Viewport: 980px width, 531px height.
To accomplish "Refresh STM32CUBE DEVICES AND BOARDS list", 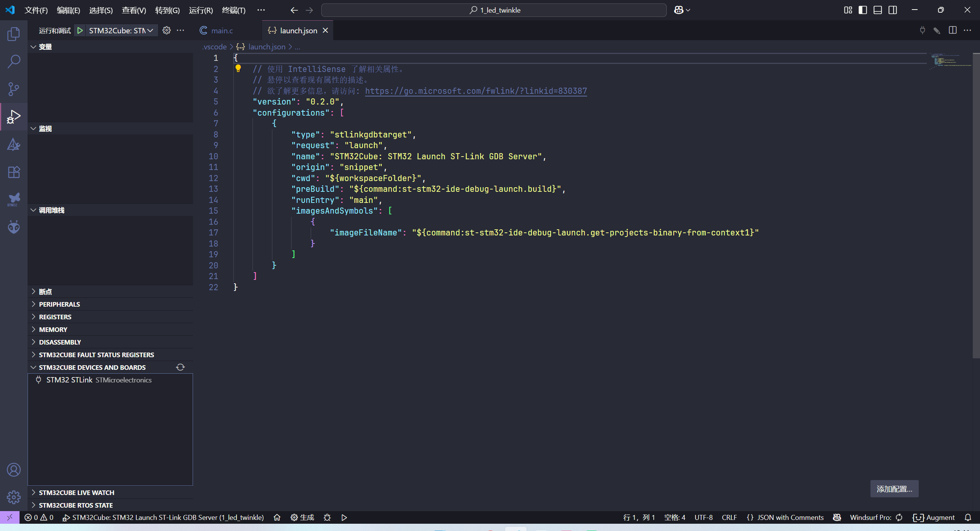I will (x=180, y=367).
